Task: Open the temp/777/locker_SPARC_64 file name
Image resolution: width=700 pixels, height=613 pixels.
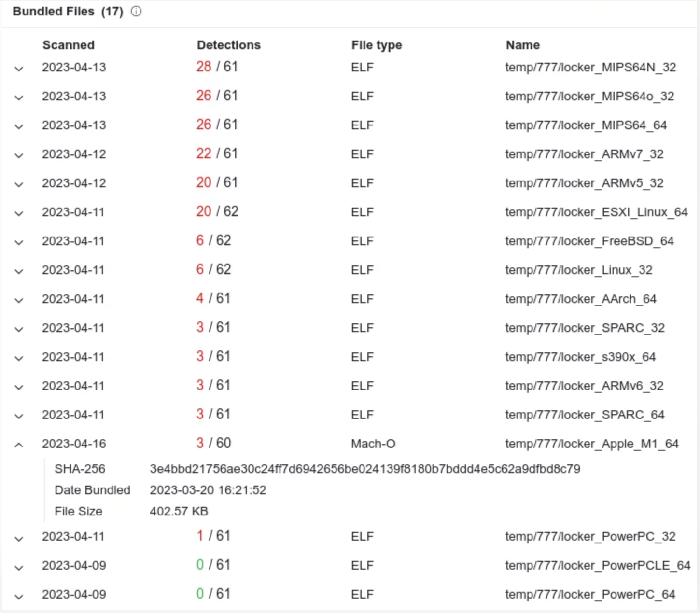Action: (x=585, y=415)
